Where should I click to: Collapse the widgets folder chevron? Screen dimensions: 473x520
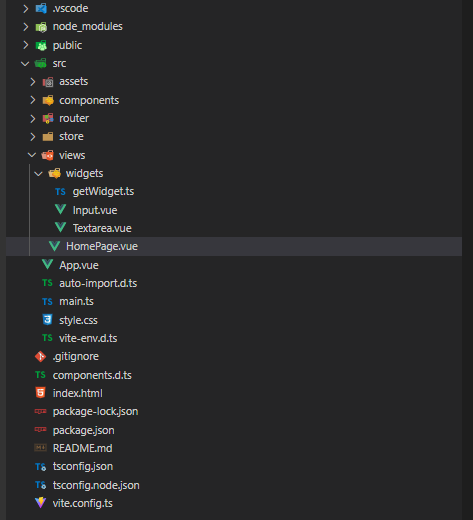pyautogui.click(x=38, y=173)
